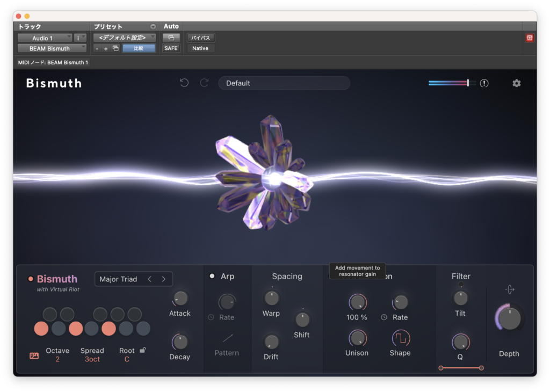This screenshot has width=550, height=392.
Task: Click the large Depth knob
Action: click(x=509, y=318)
